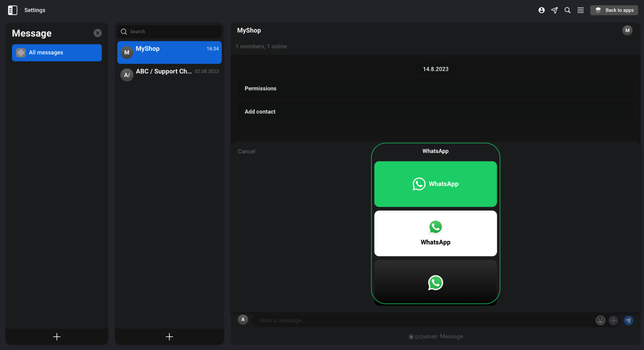Open ABC / Support Channel conversation

tap(170, 75)
